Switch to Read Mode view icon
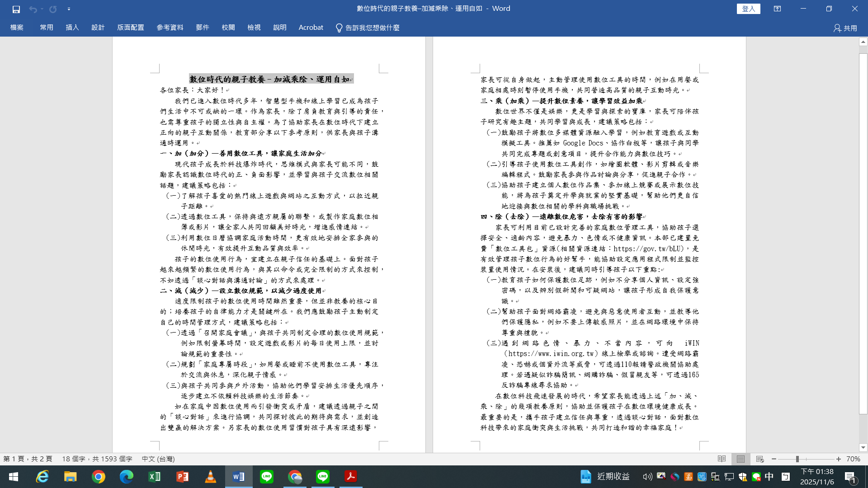The width and height of the screenshot is (868, 488). point(722,459)
